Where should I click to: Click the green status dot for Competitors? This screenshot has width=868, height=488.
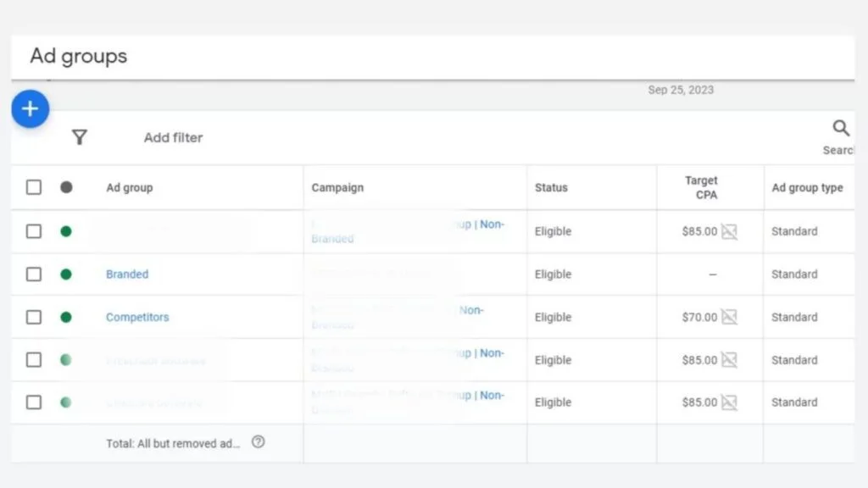point(66,317)
